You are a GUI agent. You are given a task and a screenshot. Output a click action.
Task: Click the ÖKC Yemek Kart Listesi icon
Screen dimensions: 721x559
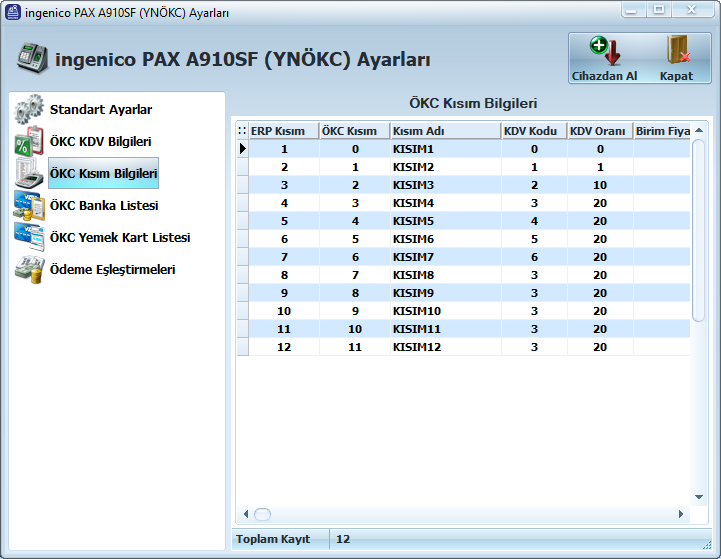[x=29, y=237]
